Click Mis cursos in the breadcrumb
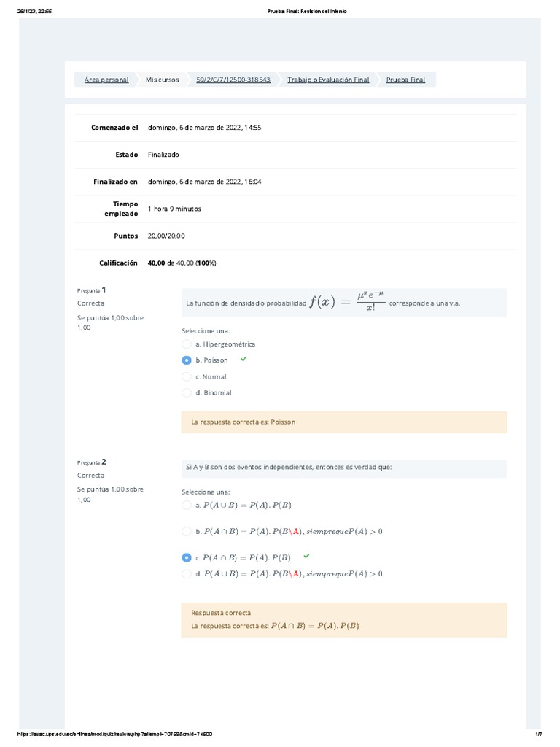560x747 pixels. tap(162, 80)
